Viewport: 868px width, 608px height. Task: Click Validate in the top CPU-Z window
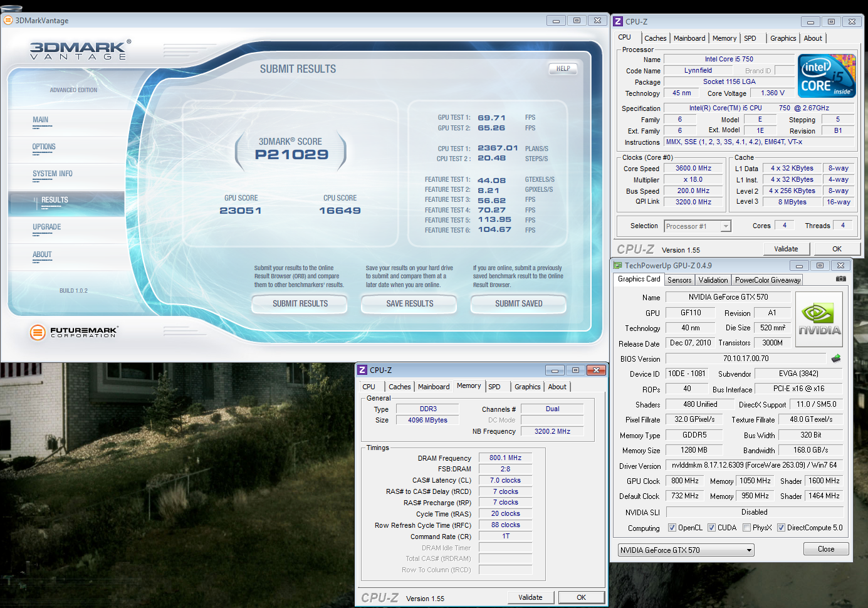[x=786, y=249]
